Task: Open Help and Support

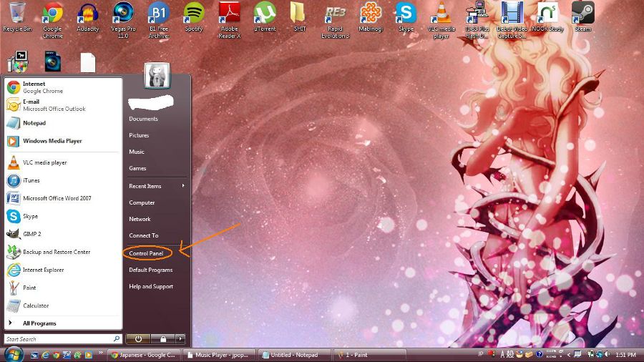Action: pos(151,286)
